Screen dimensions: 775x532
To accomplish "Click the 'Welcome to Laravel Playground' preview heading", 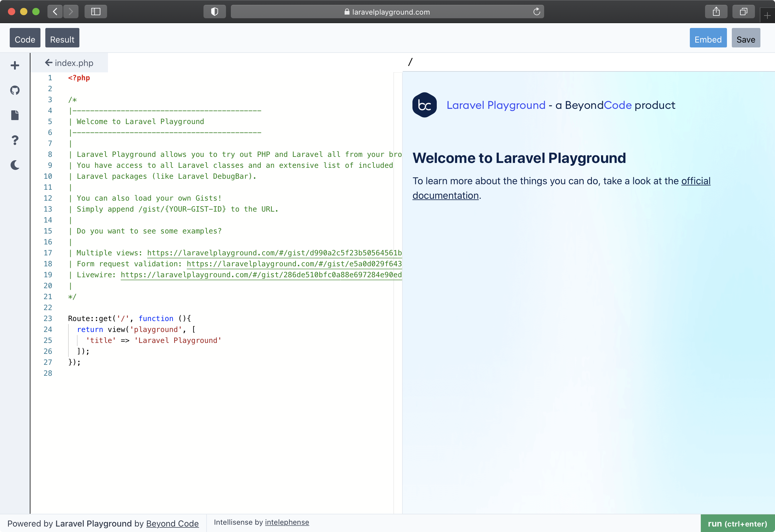I will pos(519,158).
